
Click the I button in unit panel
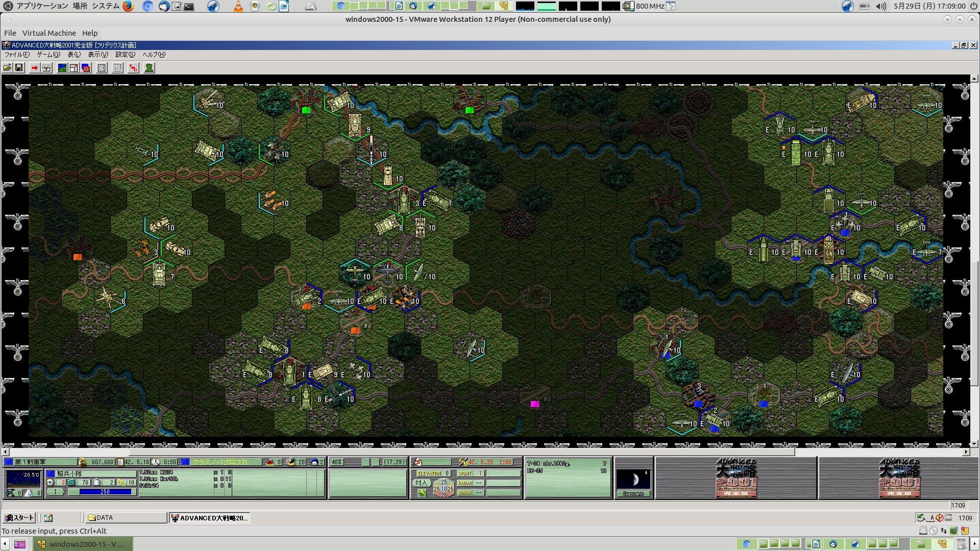click(56, 492)
